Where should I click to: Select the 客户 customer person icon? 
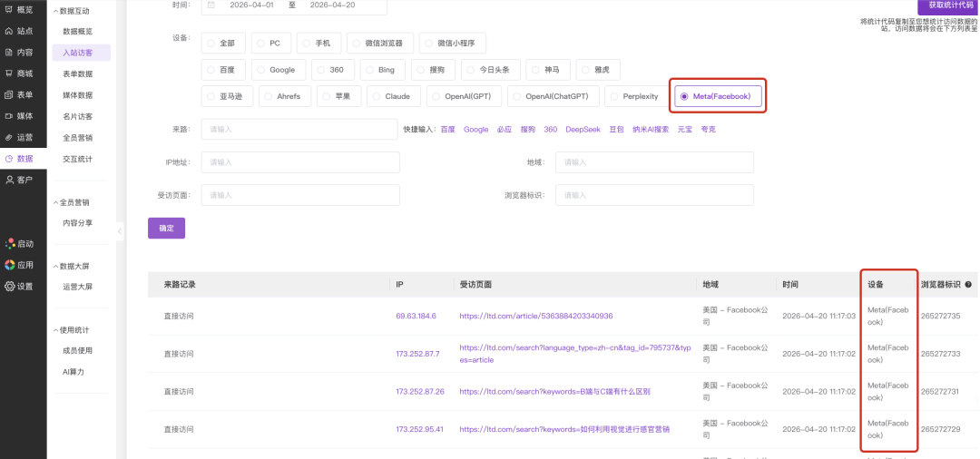pyautogui.click(x=9, y=180)
